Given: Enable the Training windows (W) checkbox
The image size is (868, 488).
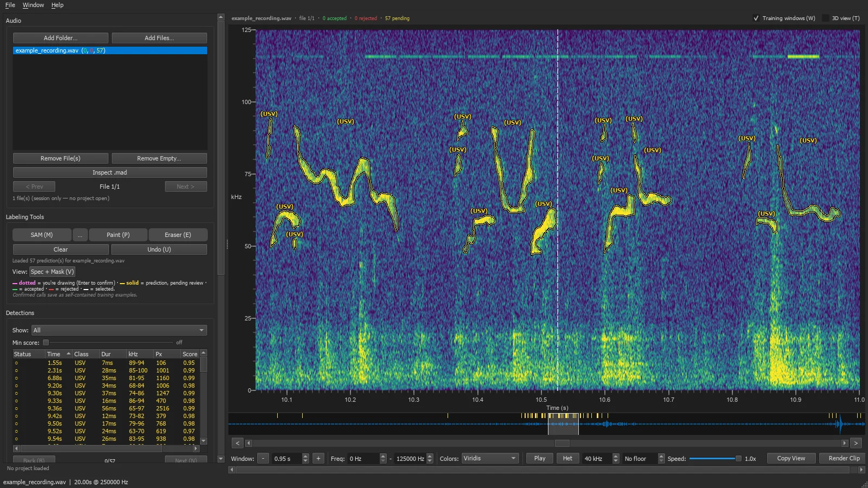Looking at the screenshot, I should [x=756, y=18].
